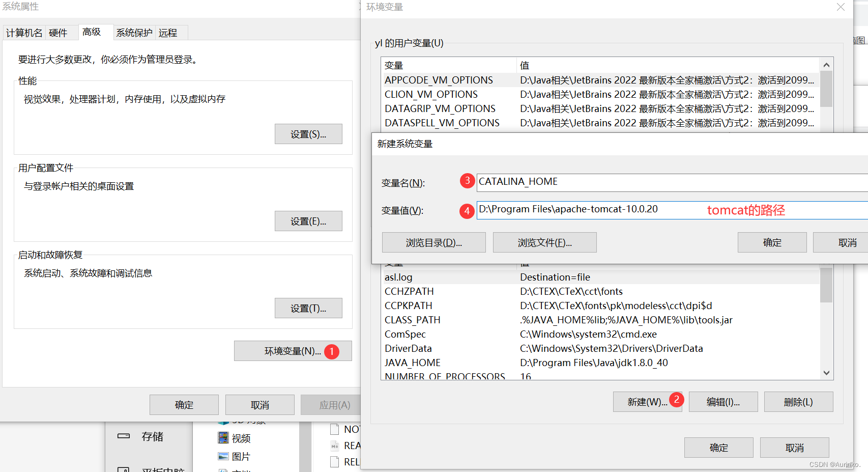Click the greyed 应用(A) button

coord(331,405)
